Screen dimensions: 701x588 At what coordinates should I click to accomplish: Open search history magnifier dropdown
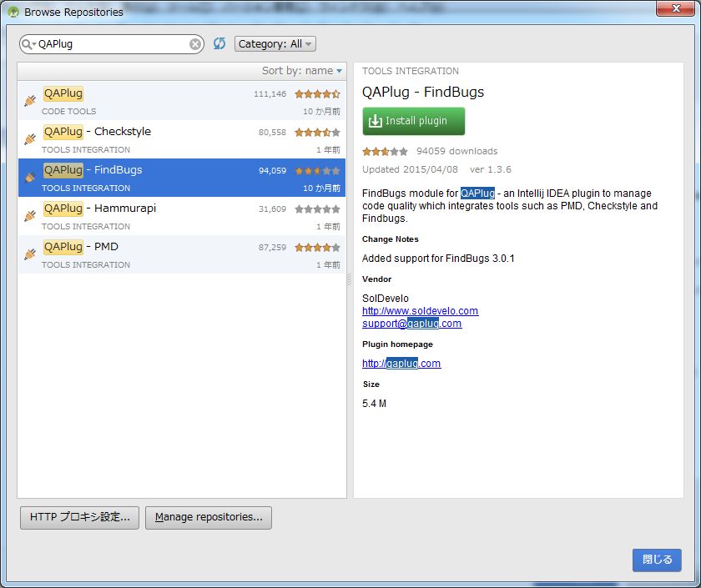(28, 43)
